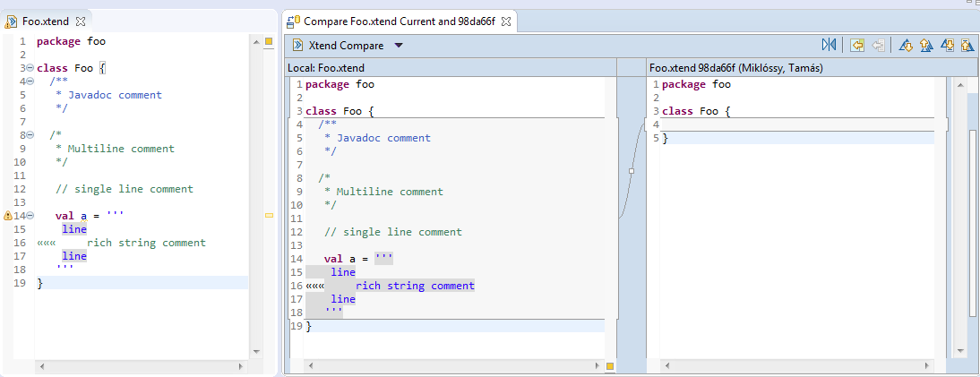Click '// single line comment' in the left editor
The width and height of the screenshot is (980, 377).
click(x=125, y=189)
